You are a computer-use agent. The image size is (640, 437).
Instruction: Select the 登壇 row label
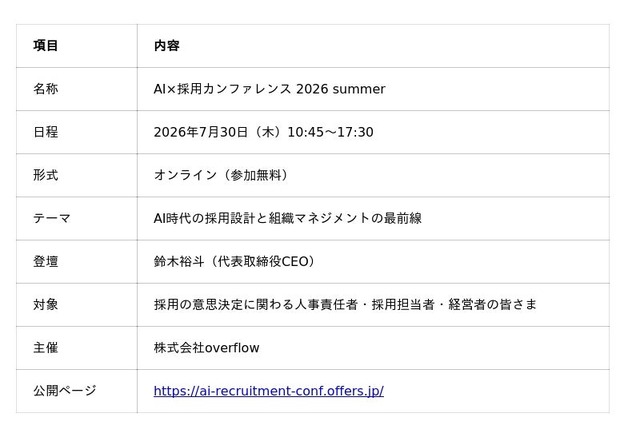45,261
